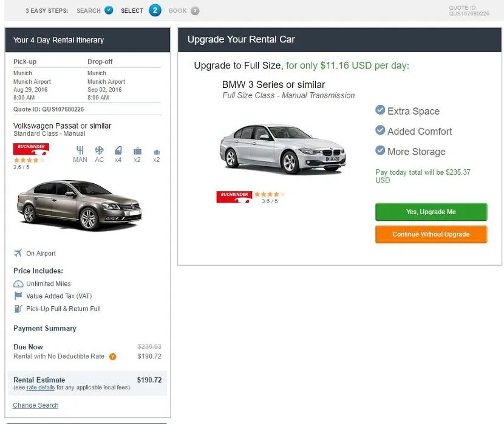Click the 'BMW 3 Series or similar' title
The image size is (504, 424).
[273, 84]
